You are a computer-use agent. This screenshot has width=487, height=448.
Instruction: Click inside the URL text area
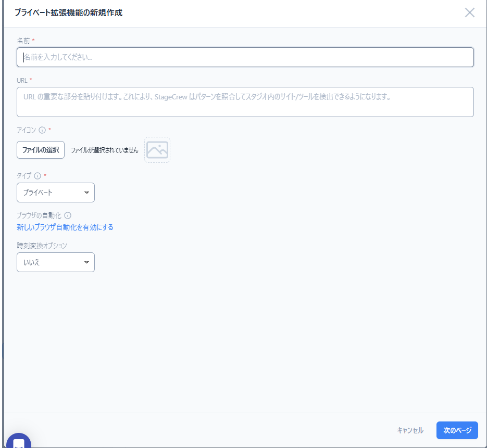coord(245,101)
